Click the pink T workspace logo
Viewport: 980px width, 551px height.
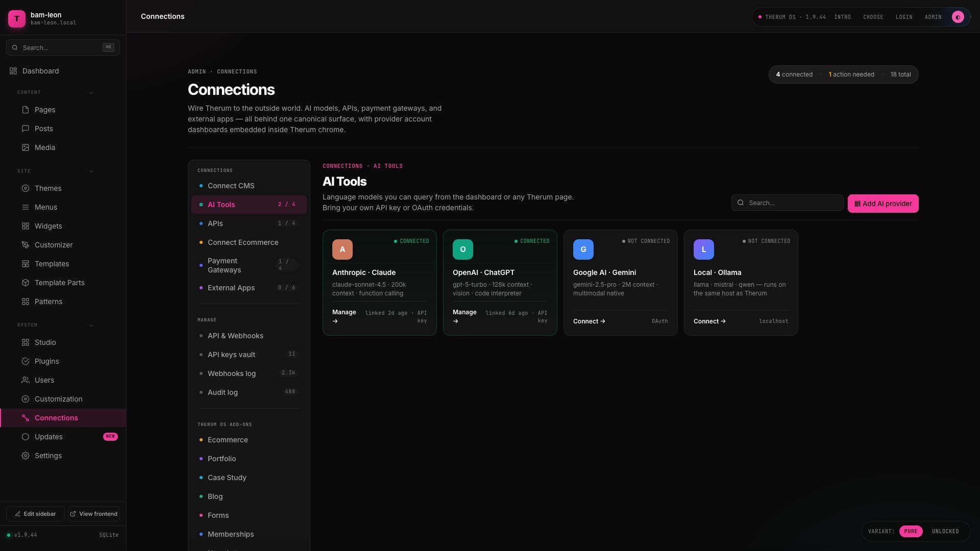[17, 19]
